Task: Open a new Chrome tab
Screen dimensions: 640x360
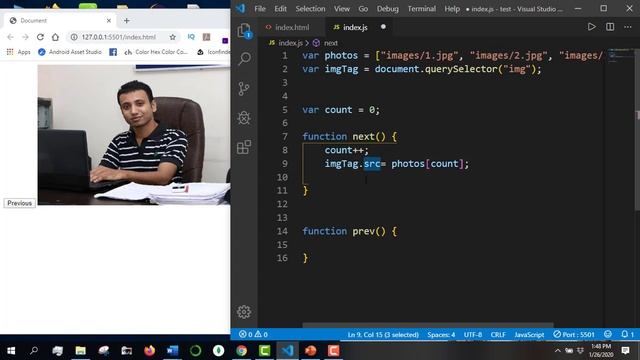Action: coord(127,20)
